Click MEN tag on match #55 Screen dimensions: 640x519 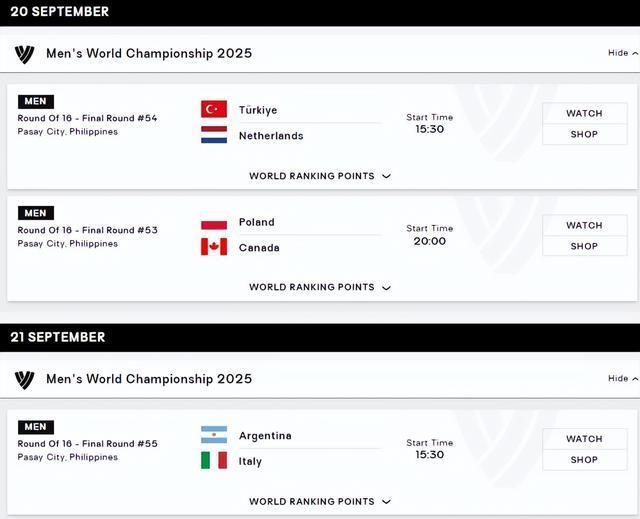[x=35, y=427]
